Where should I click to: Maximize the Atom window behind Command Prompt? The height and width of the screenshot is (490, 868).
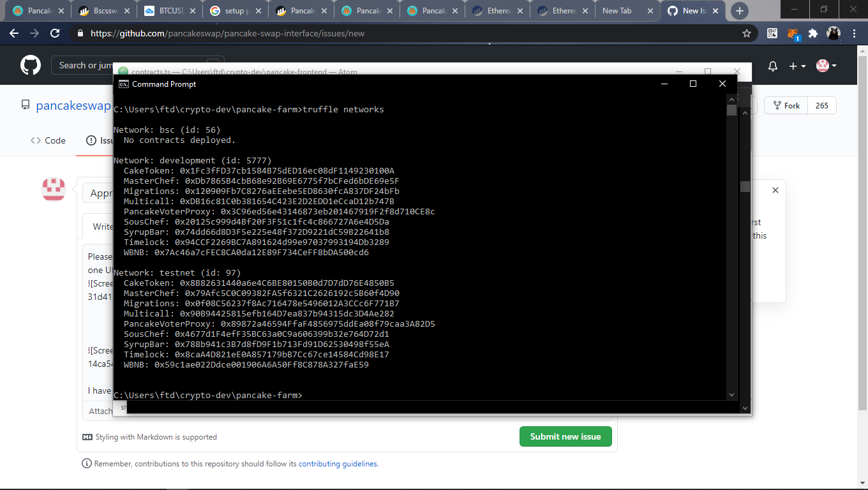708,71
